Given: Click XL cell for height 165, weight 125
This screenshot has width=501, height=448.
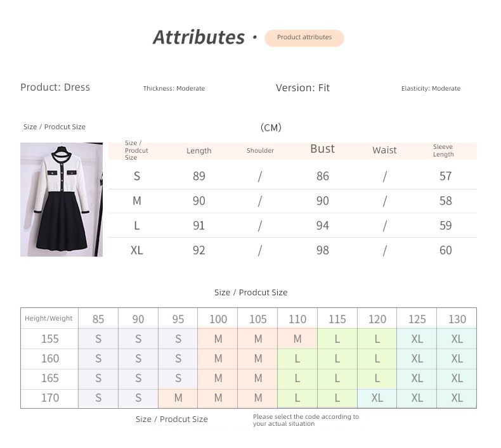Looking at the screenshot, I should 417,378.
